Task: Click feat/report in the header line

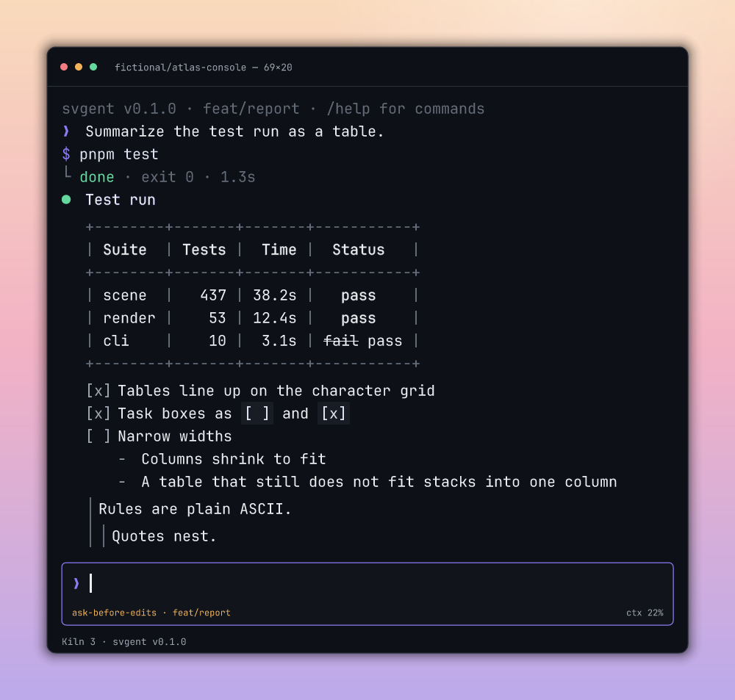Action: (251, 109)
